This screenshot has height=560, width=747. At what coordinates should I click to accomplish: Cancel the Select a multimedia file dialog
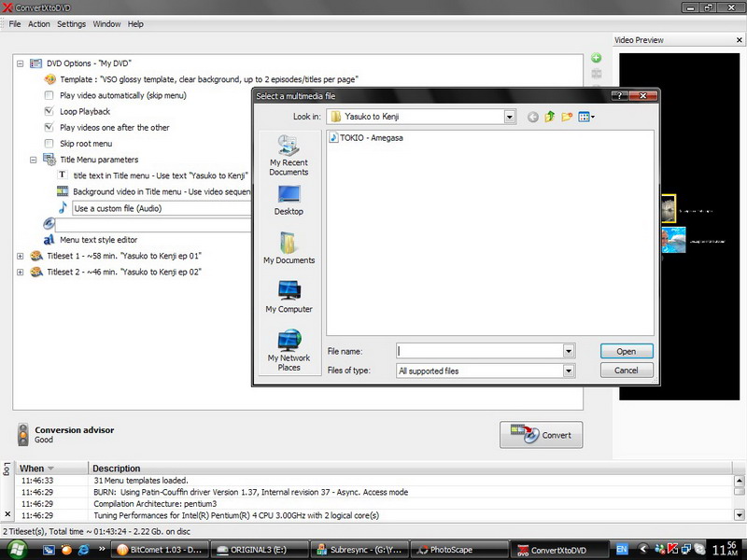627,371
